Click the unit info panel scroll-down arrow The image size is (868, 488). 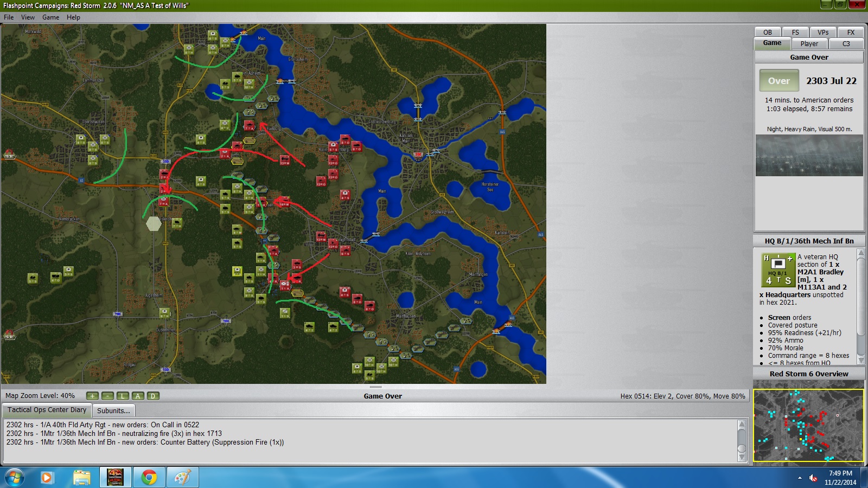(860, 360)
